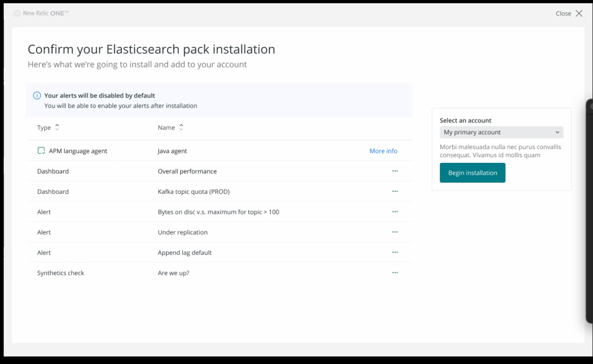This screenshot has height=364, width=593.
Task: Open the options menu for Under replication alert
Action: pyautogui.click(x=395, y=232)
